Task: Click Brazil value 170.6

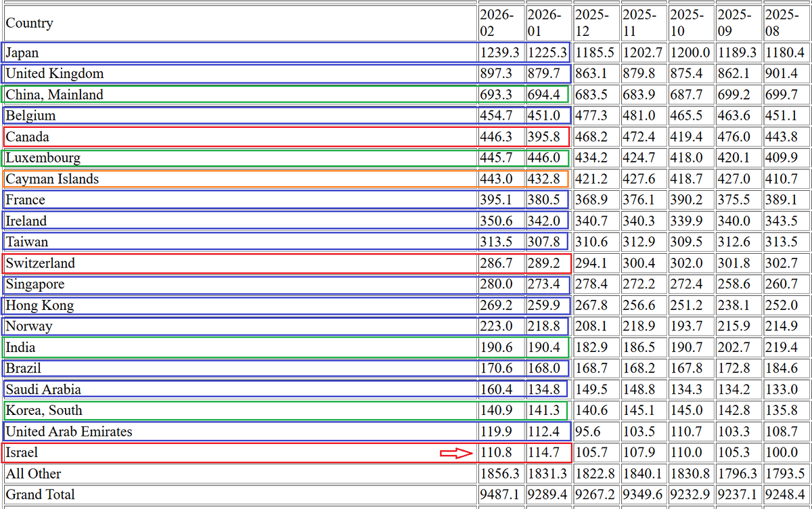Action: click(496, 368)
